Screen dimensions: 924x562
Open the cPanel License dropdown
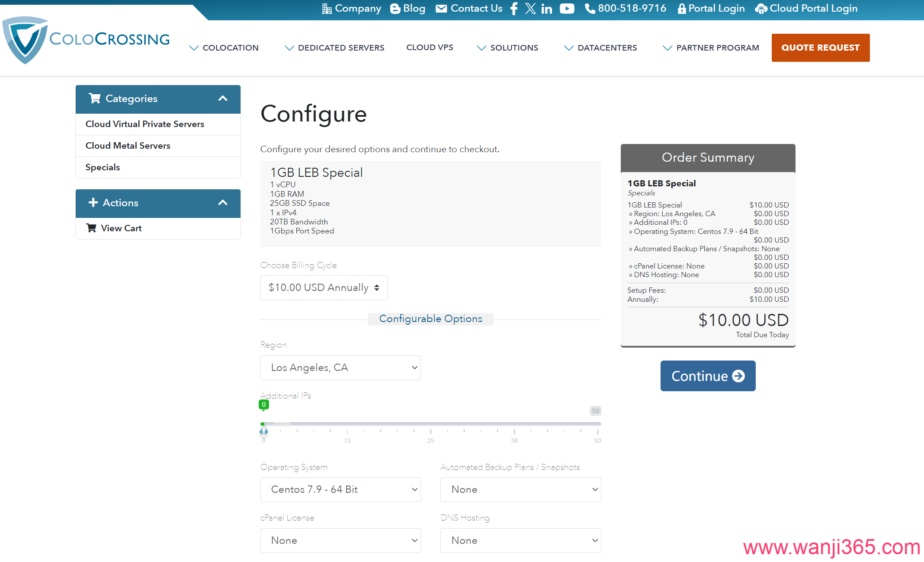click(340, 540)
